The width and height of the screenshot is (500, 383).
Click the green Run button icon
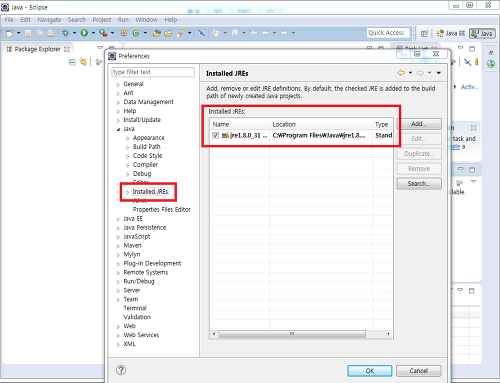pos(84,33)
